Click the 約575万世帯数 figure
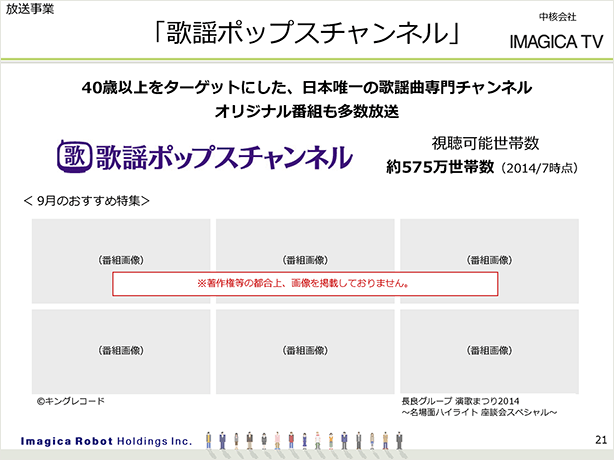 [440, 167]
